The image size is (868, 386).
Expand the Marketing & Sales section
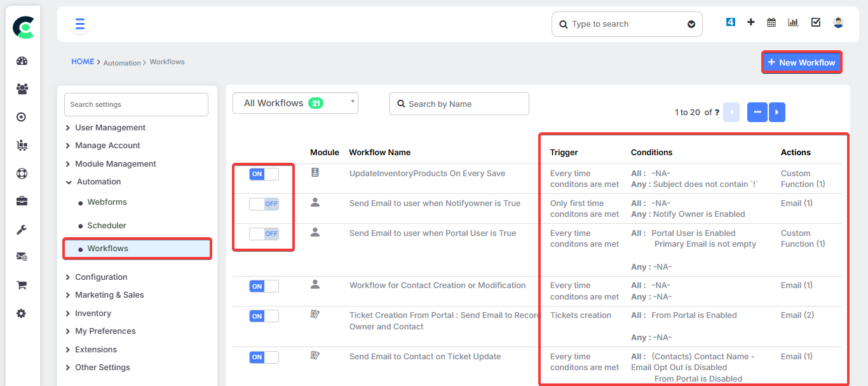click(109, 295)
